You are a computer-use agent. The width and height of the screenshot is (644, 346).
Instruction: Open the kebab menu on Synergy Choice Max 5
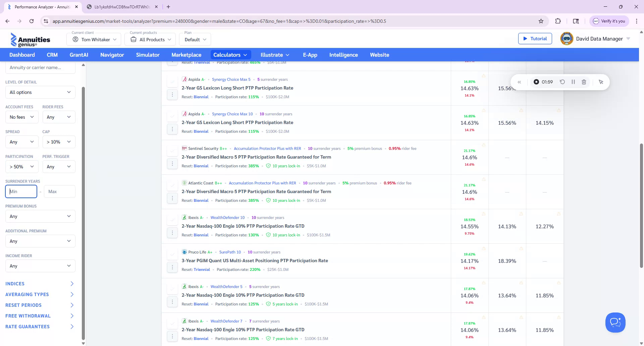click(x=172, y=95)
